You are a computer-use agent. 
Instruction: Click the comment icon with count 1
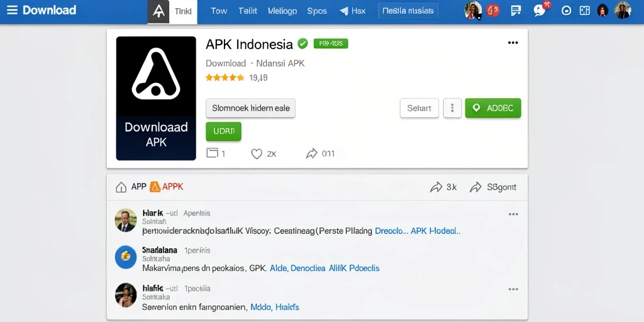click(212, 153)
